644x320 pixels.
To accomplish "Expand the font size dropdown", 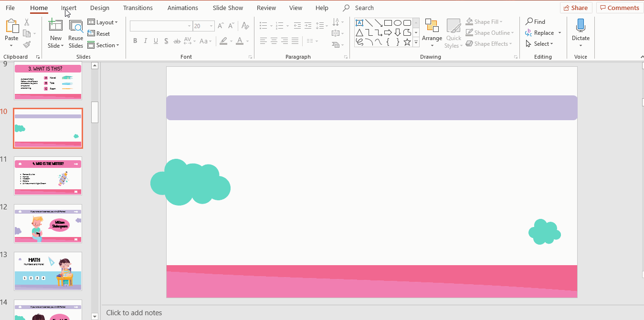I will click(211, 25).
